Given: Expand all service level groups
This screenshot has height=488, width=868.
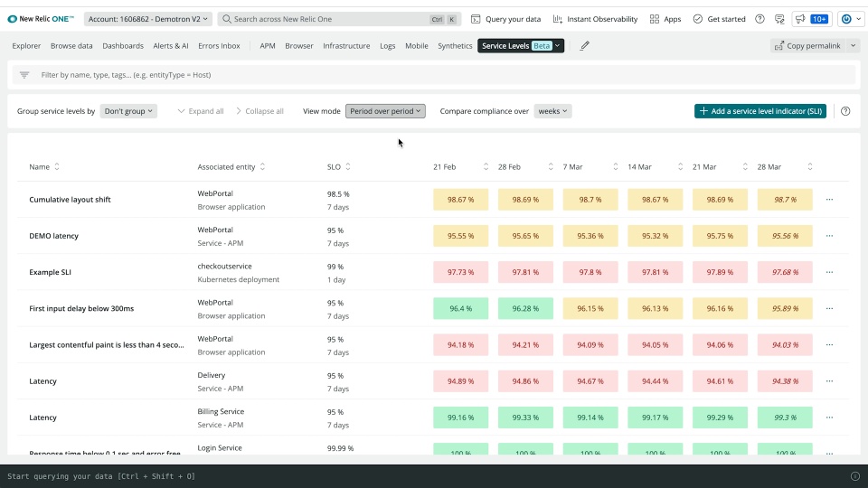Looking at the screenshot, I should (201, 111).
